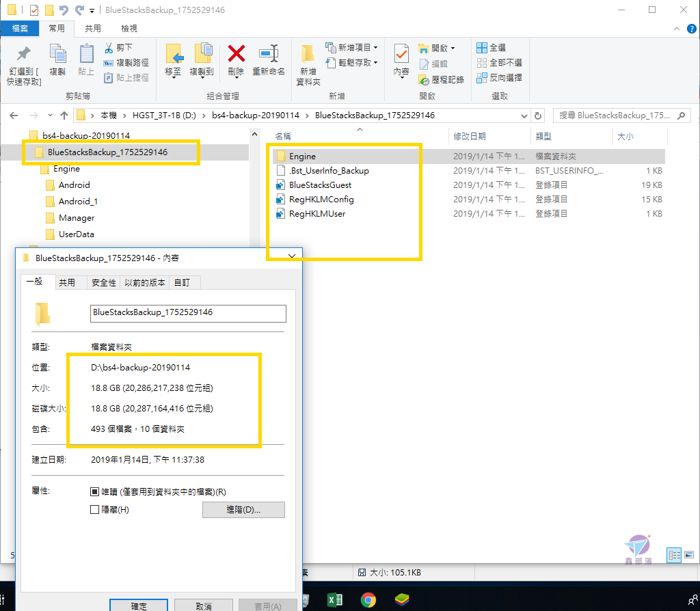Switch to Security (安全性) properties tab
700x611 pixels.
[x=104, y=283]
